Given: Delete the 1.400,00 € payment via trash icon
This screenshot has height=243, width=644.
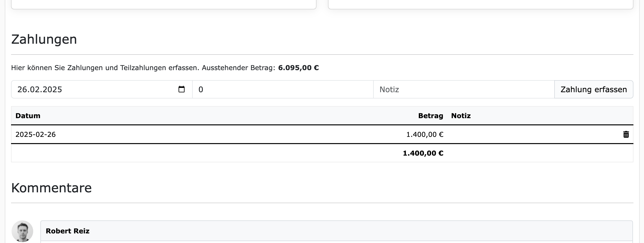Looking at the screenshot, I should (x=626, y=134).
